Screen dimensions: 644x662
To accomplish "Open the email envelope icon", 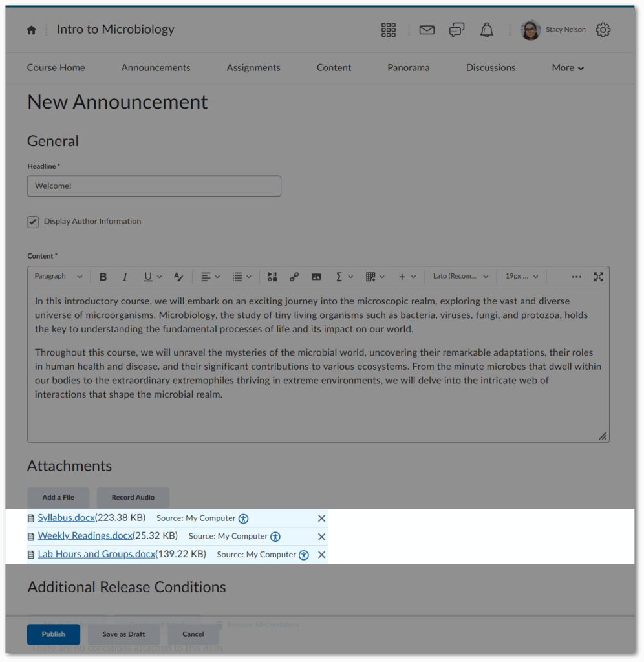I will [427, 30].
